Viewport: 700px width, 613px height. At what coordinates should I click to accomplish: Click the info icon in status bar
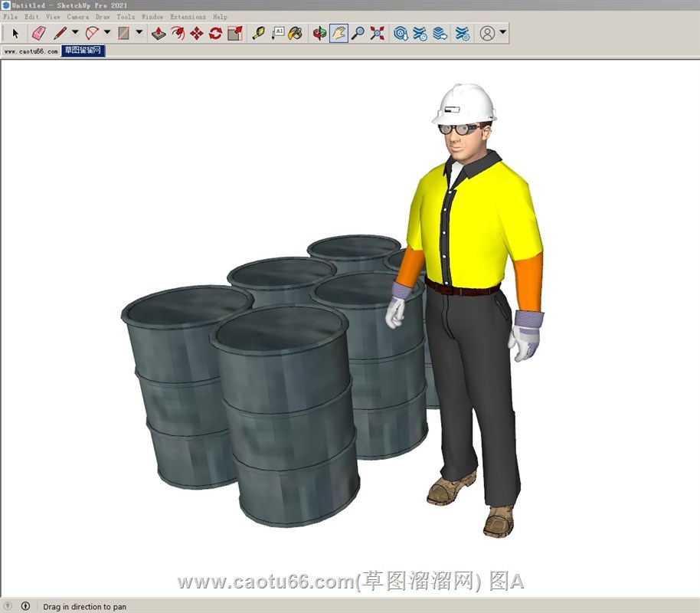click(25, 606)
